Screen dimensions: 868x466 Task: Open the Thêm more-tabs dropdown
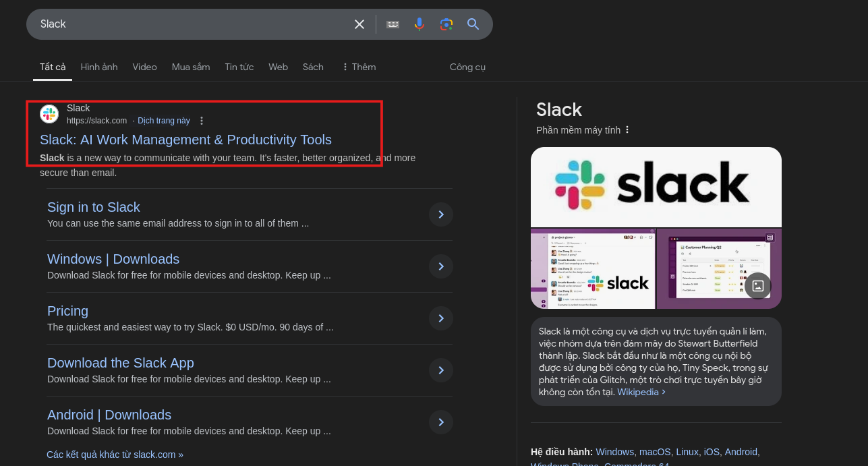pos(359,67)
